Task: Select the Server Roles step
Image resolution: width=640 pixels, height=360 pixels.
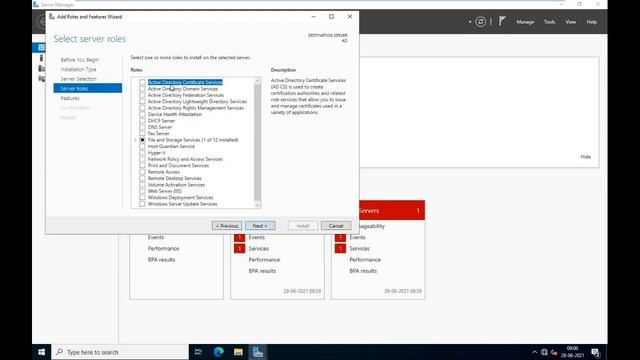Action: [87, 89]
